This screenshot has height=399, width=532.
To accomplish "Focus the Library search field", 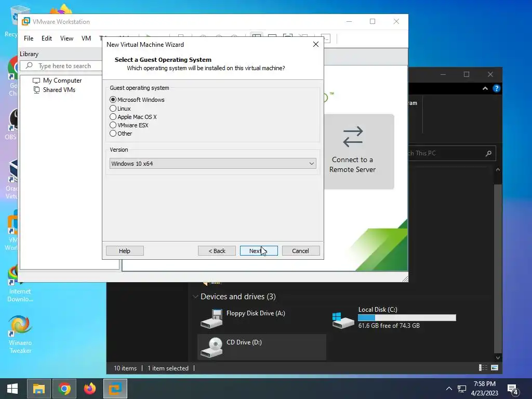I will point(61,66).
